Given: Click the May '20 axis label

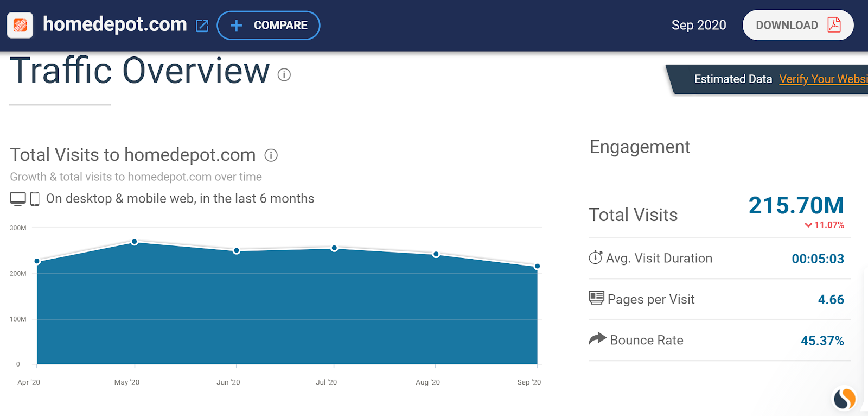Looking at the screenshot, I should tap(127, 382).
